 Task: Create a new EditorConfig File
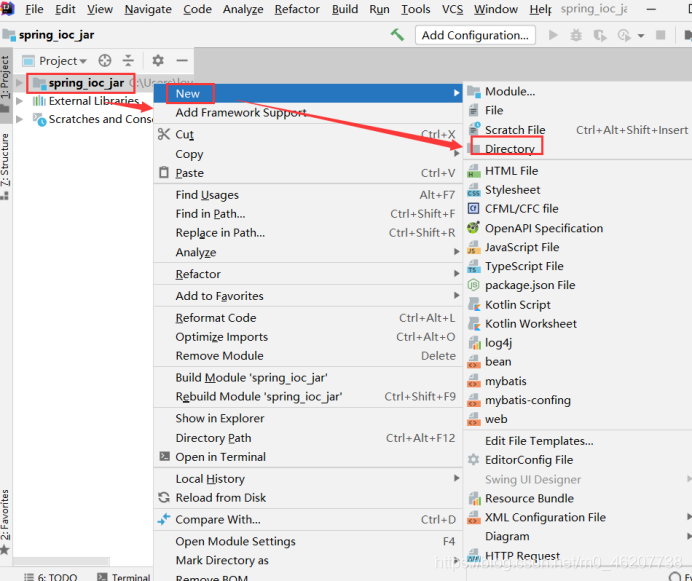[578, 460]
